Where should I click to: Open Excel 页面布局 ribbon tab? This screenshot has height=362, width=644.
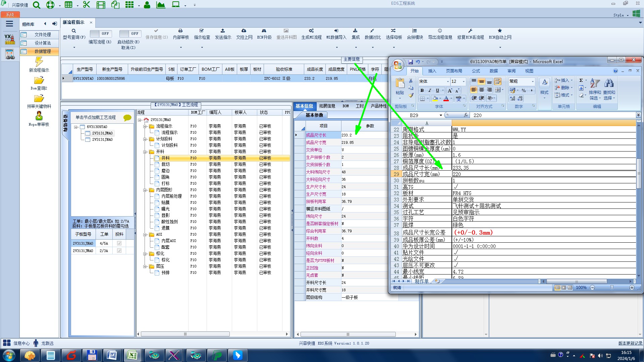[454, 71]
